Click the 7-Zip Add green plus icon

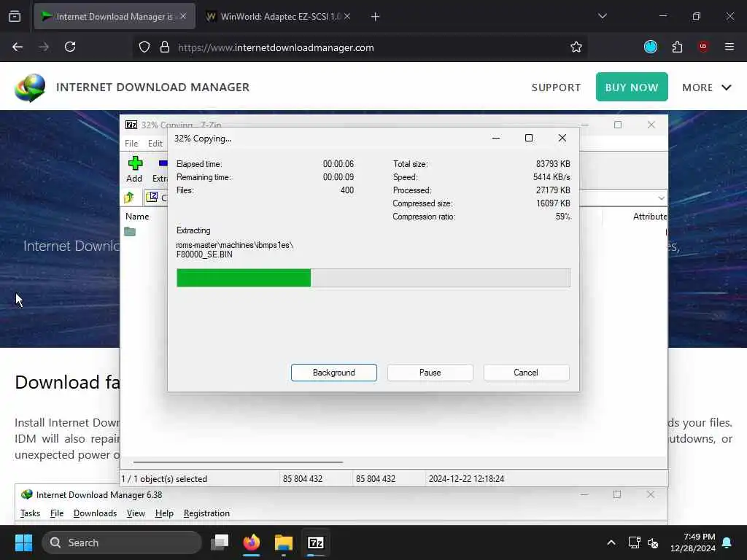pyautogui.click(x=135, y=163)
